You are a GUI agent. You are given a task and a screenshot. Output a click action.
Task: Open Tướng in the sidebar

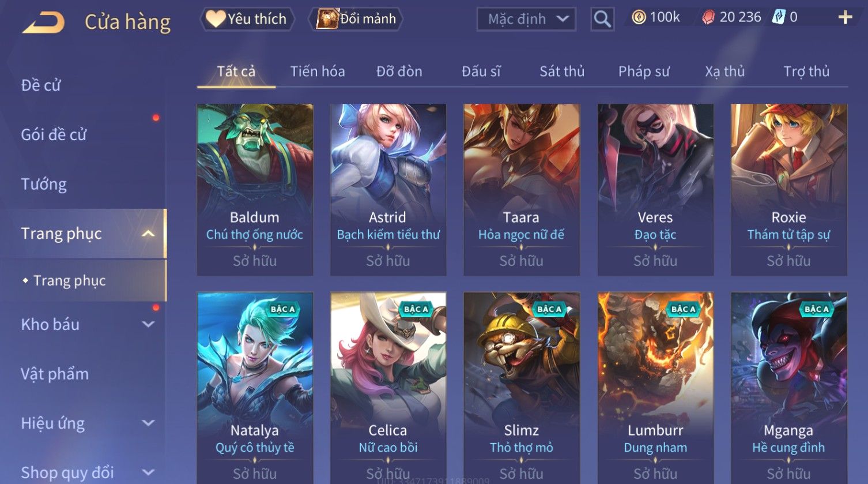coord(44,185)
